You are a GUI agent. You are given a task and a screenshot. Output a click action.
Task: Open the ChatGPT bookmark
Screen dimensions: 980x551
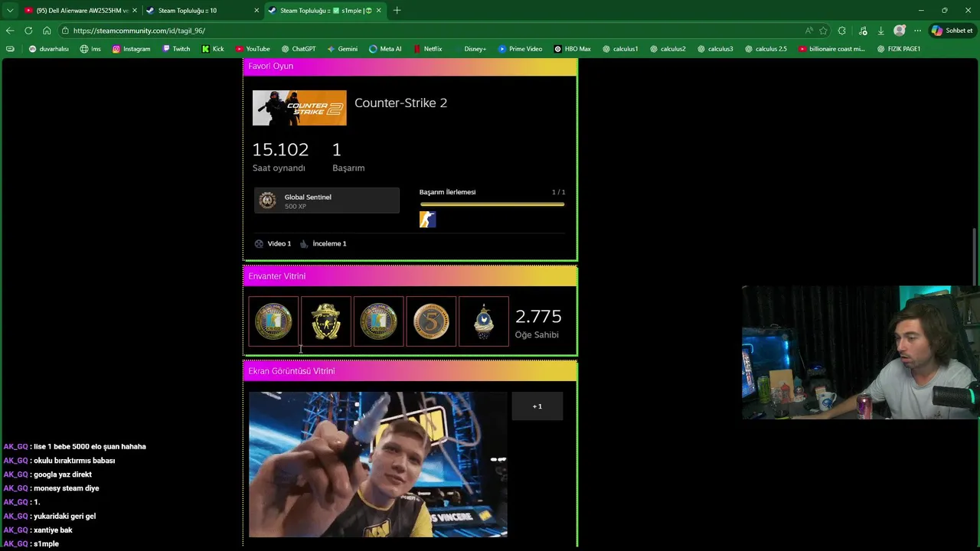click(x=299, y=49)
